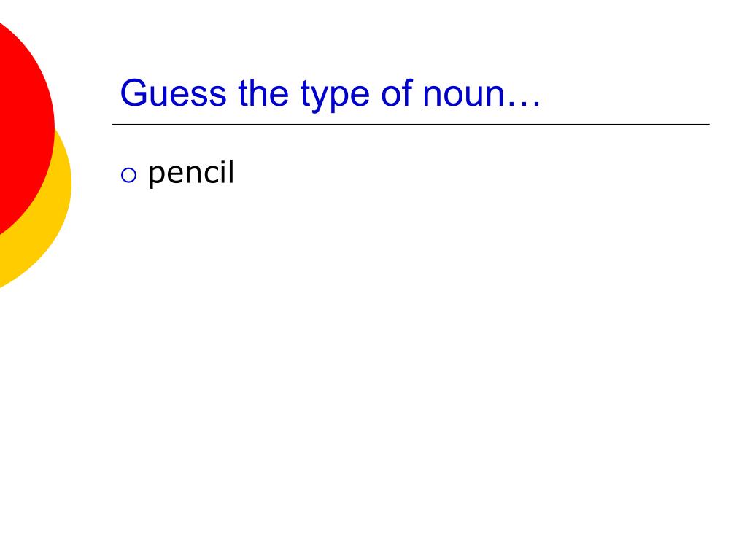The width and height of the screenshot is (747, 560).
Task: Click the word type in the title
Action: pos(335,96)
